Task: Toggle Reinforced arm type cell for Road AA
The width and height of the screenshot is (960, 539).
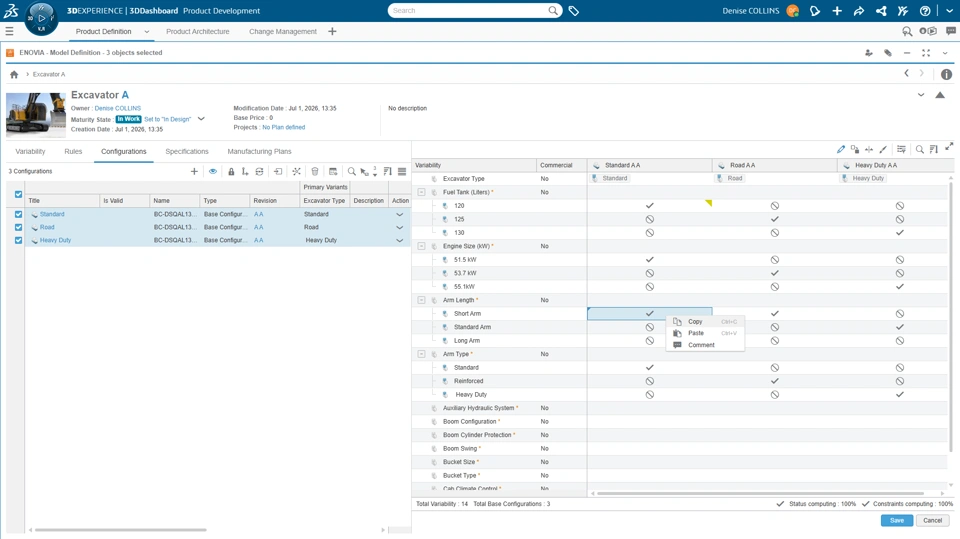Action: [774, 381]
